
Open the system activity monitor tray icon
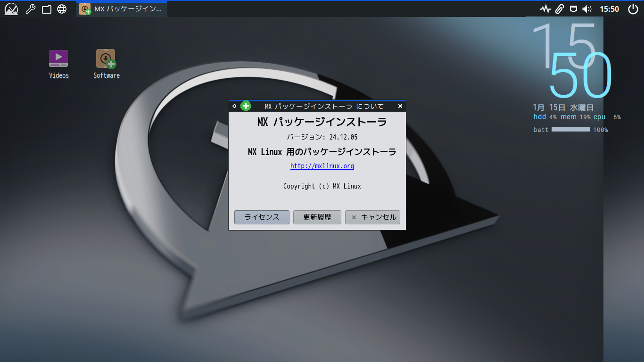point(545,9)
